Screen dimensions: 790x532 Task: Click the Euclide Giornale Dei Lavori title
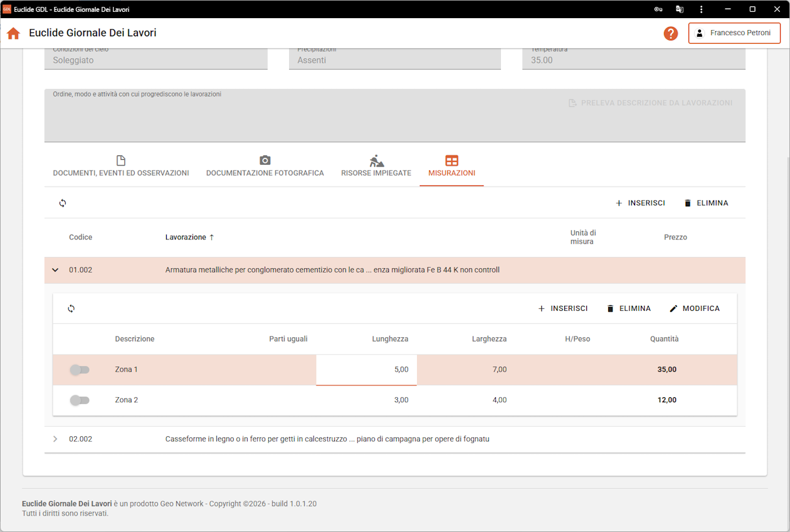(93, 33)
